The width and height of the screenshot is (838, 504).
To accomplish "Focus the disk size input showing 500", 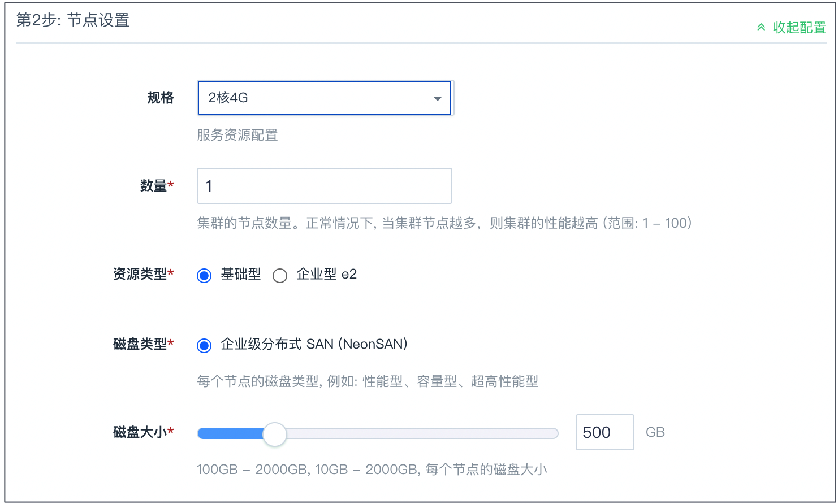I will (x=604, y=432).
